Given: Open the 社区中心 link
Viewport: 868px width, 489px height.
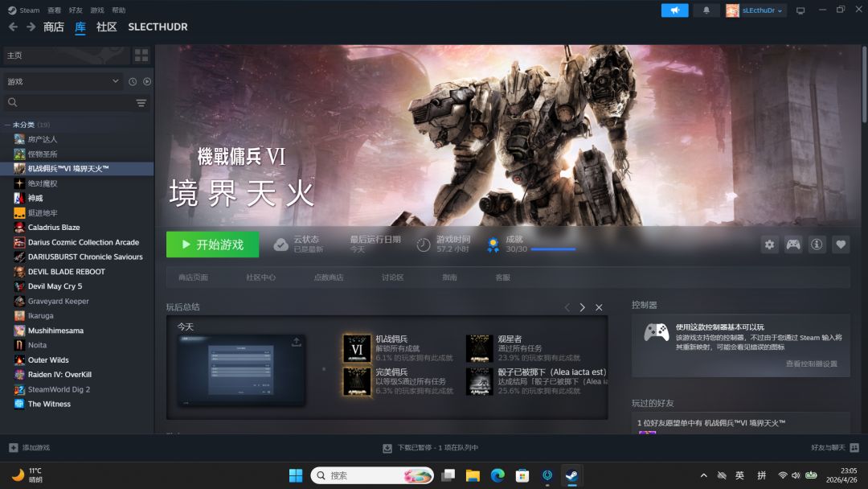Looking at the screenshot, I should 260,277.
